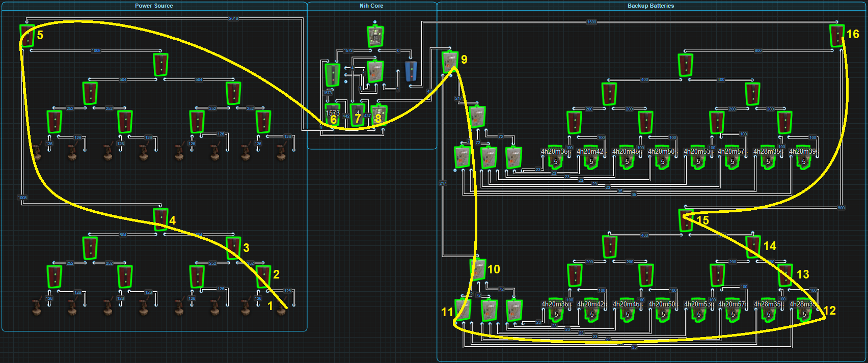The image size is (868, 363).
Task: Click the topmost device in Nih Core group
Action: pyautogui.click(x=375, y=36)
